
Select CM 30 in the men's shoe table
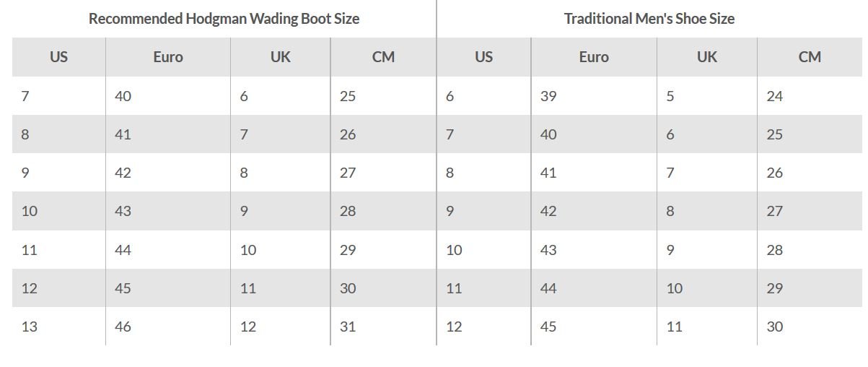coord(774,327)
